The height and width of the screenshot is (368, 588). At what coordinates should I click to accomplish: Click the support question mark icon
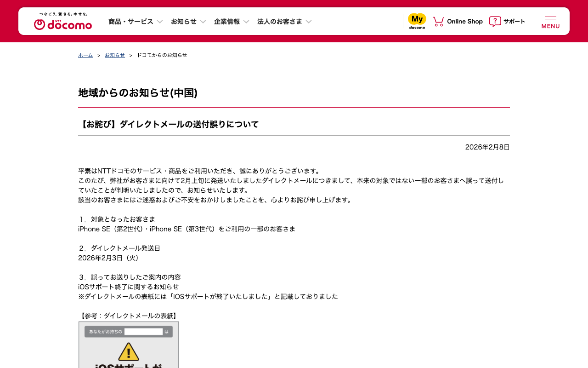[x=495, y=21]
